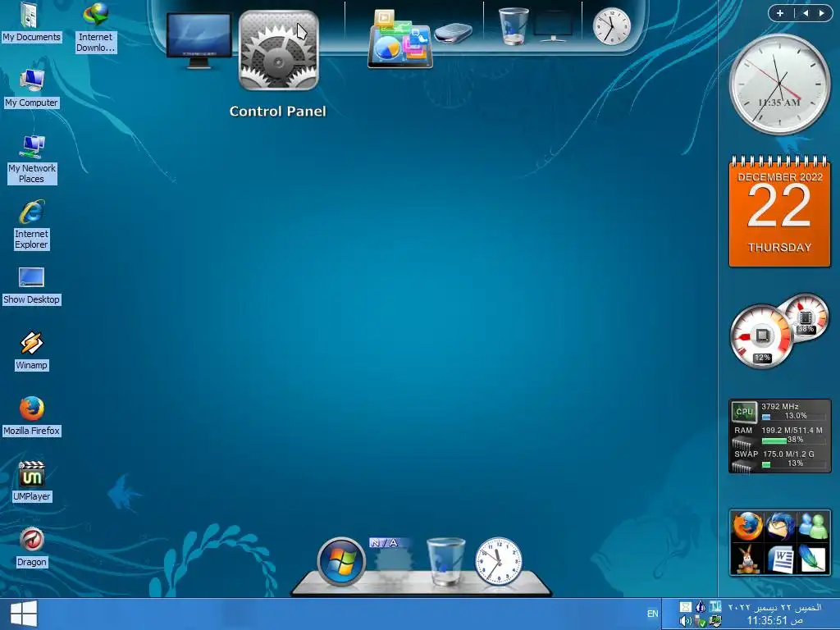Open the Control Panel gear icon in top dock
This screenshot has height=630, width=840.
279,51
